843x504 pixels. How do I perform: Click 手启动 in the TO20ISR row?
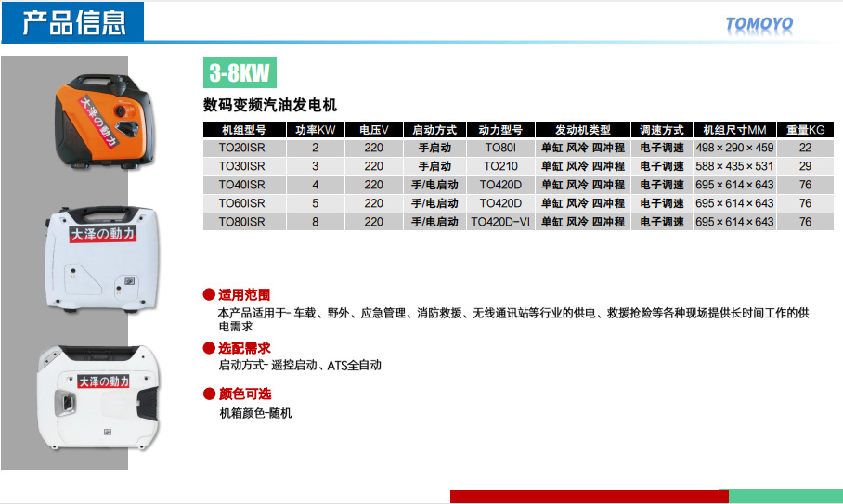[434, 148]
